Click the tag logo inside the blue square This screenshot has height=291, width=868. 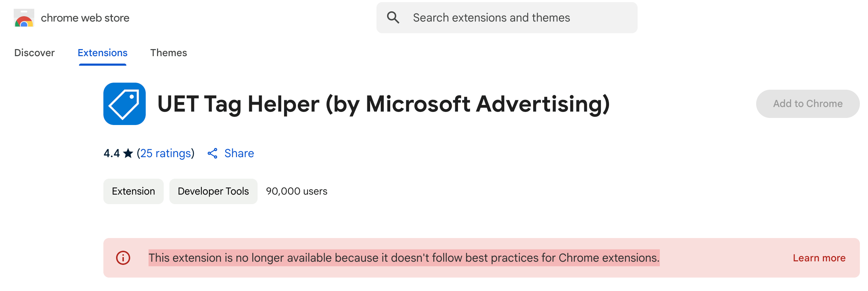[x=124, y=103]
